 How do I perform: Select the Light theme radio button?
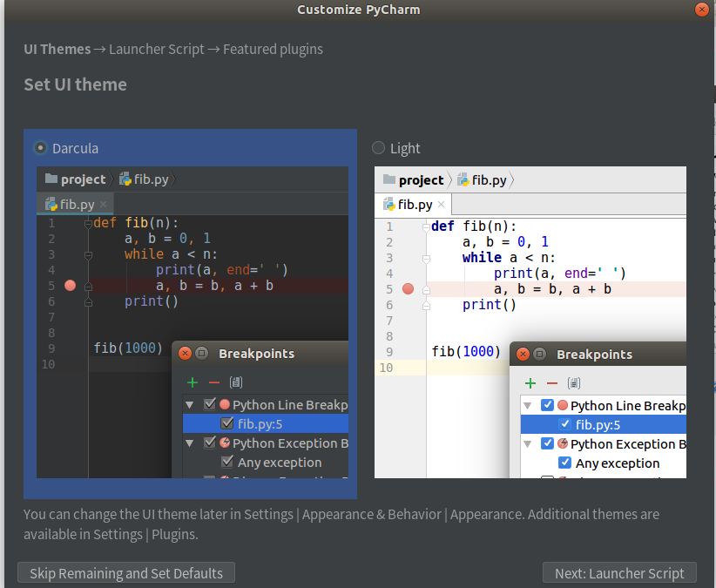point(378,148)
